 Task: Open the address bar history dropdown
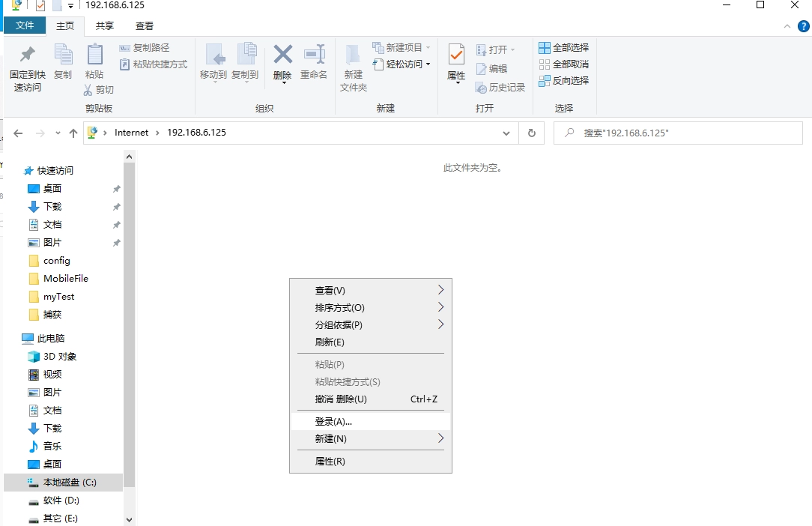(506, 133)
